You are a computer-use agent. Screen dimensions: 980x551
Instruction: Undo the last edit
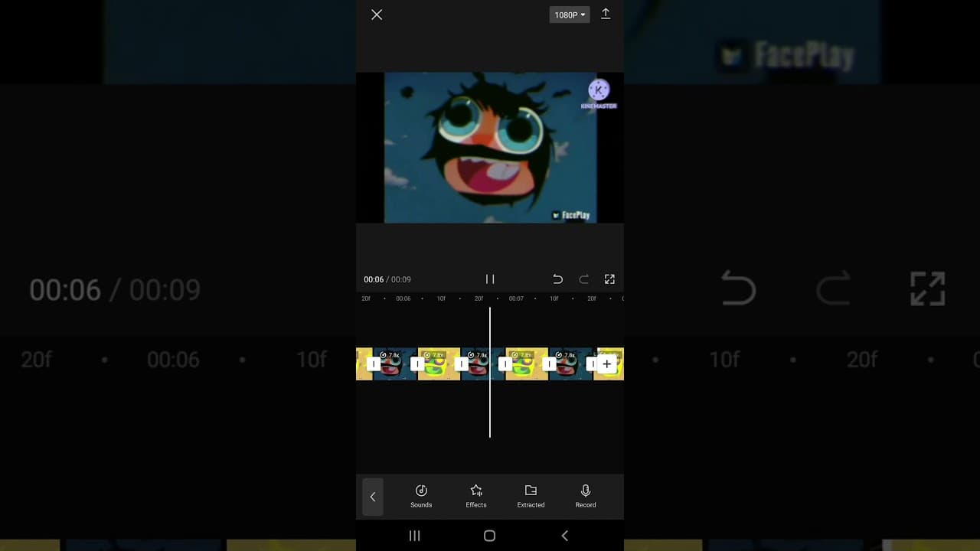557,279
